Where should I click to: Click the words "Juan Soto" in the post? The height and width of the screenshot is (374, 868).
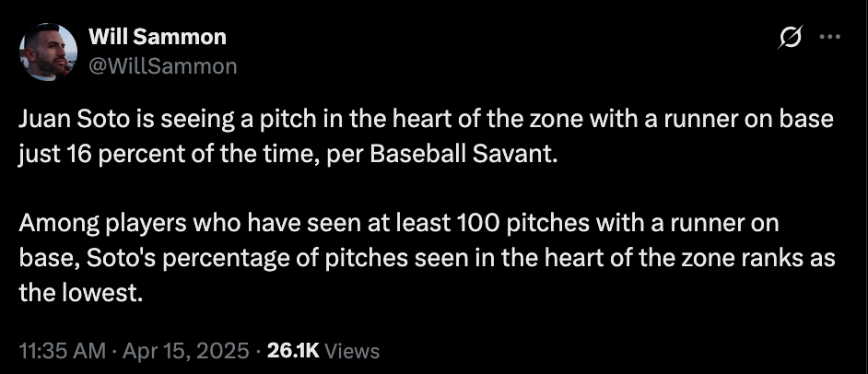[63, 120]
